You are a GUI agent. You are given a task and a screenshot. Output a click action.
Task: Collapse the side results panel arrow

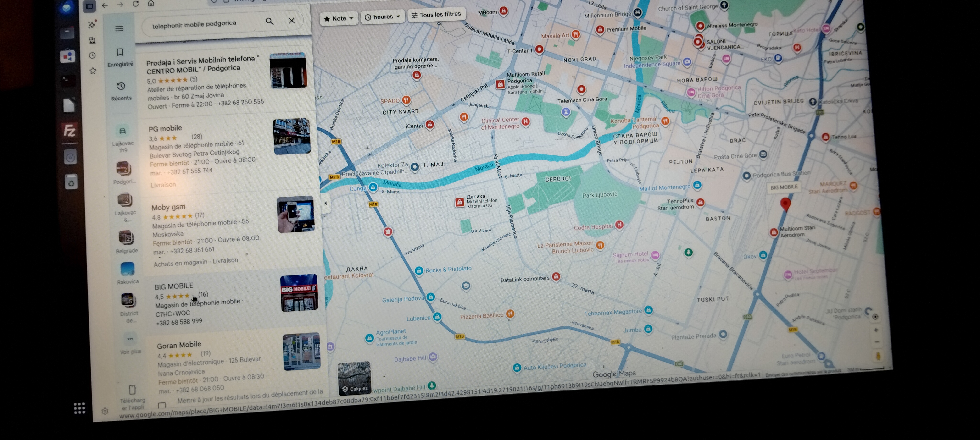point(326,203)
